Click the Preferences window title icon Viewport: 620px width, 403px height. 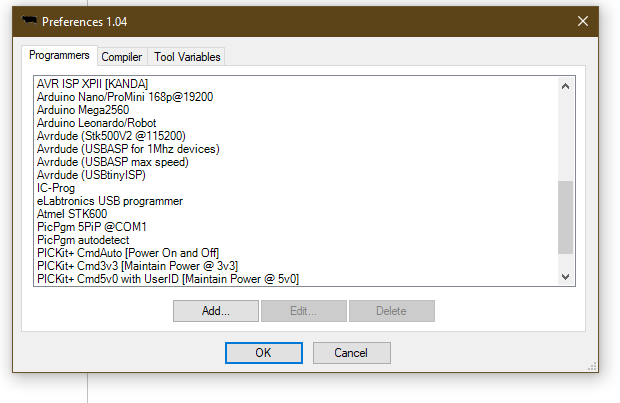pos(30,21)
